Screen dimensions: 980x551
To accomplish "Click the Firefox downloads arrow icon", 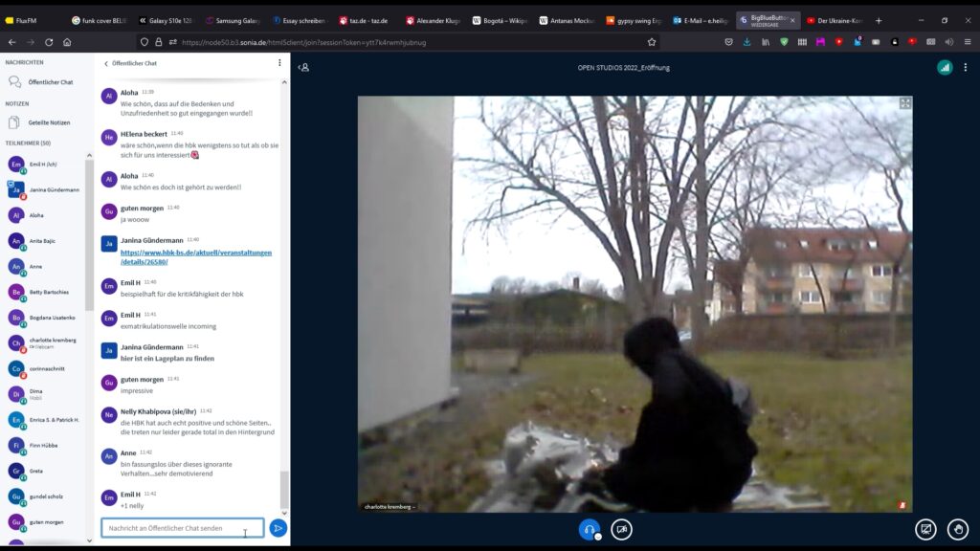I will (746, 42).
